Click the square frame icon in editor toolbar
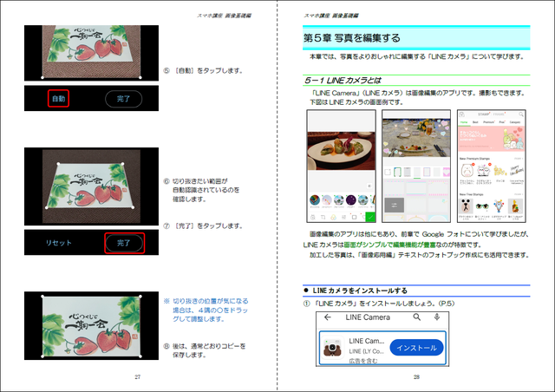The height and width of the screenshot is (392, 555). (x=354, y=217)
